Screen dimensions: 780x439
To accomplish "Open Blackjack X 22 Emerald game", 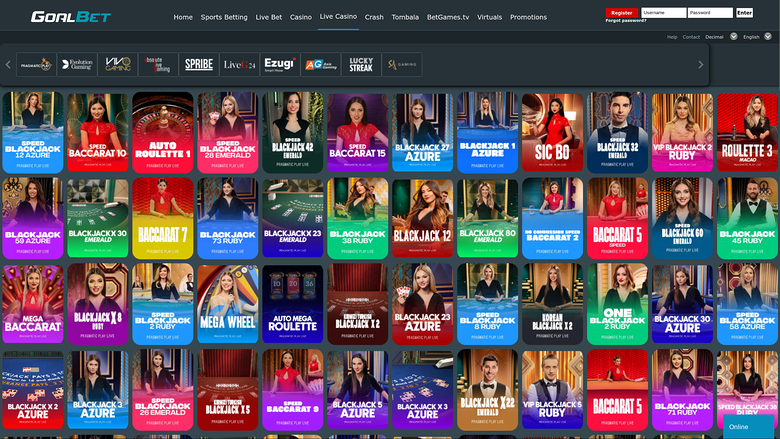I will pyautogui.click(x=488, y=390).
